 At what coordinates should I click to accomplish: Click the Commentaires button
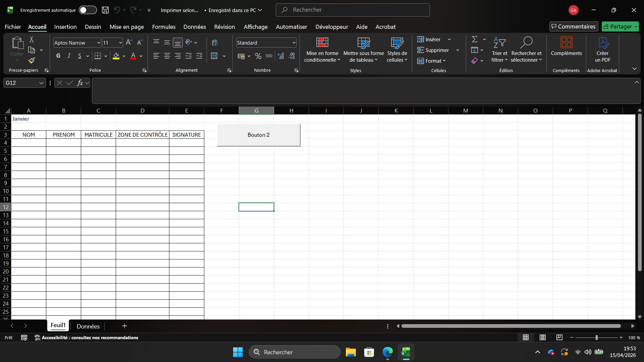[574, 26]
